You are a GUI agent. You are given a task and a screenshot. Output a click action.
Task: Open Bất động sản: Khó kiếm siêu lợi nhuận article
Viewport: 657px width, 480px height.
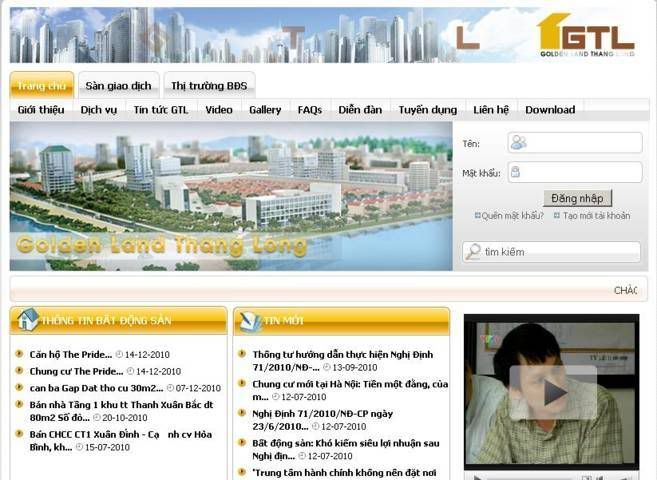(346, 449)
